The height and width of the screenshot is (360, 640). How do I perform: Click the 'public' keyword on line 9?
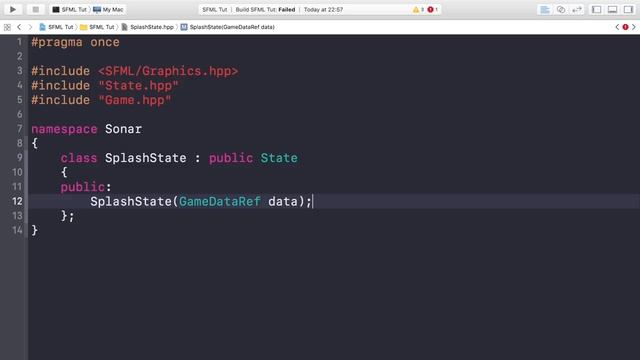point(231,158)
